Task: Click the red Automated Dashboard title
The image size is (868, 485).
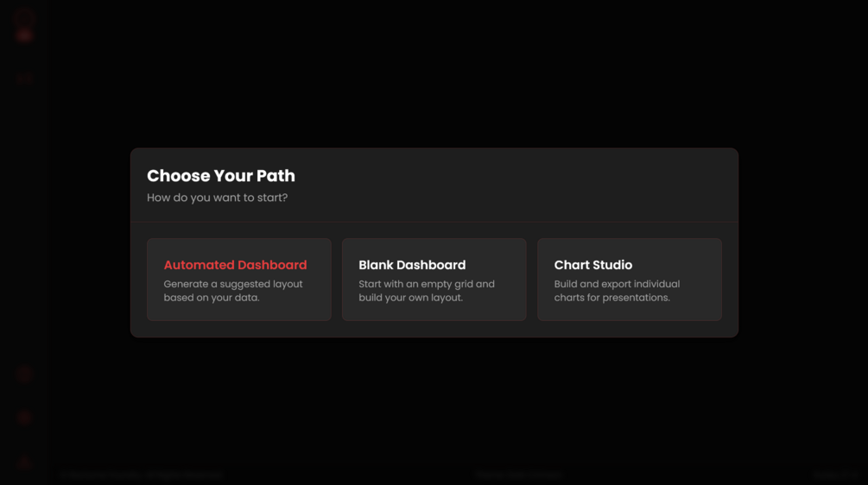Action: pyautogui.click(x=235, y=265)
